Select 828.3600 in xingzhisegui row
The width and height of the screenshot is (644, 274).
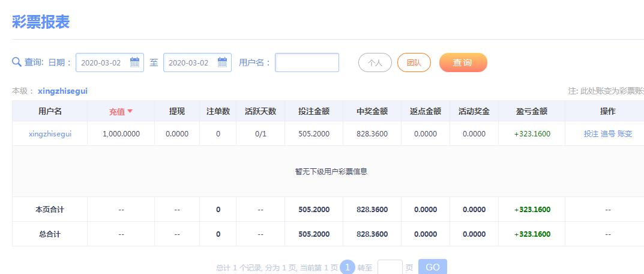pos(372,134)
